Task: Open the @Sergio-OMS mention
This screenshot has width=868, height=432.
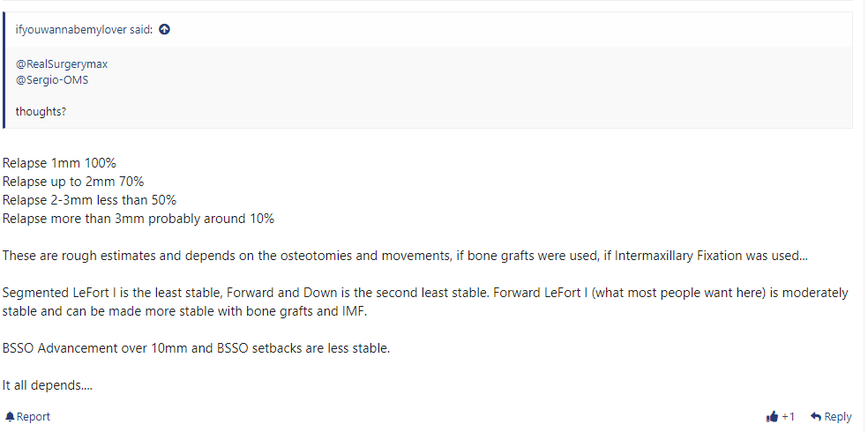Action: coord(51,80)
